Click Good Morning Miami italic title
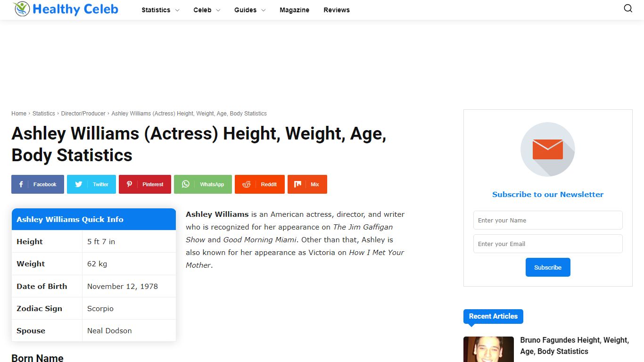This screenshot has width=644, height=362. [260, 239]
